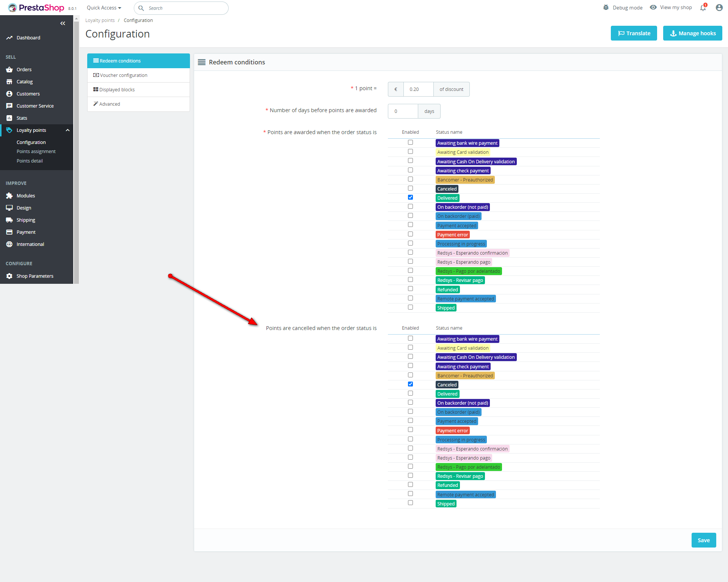Viewport: 728px width, 582px height.
Task: Click the View my shop eye icon
Action: pos(653,8)
